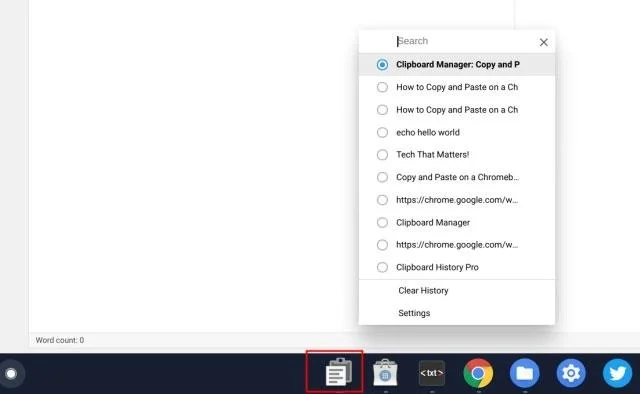640x394 pixels.
Task: Select radio for Clipboard Manager entry
Action: coord(382,223)
